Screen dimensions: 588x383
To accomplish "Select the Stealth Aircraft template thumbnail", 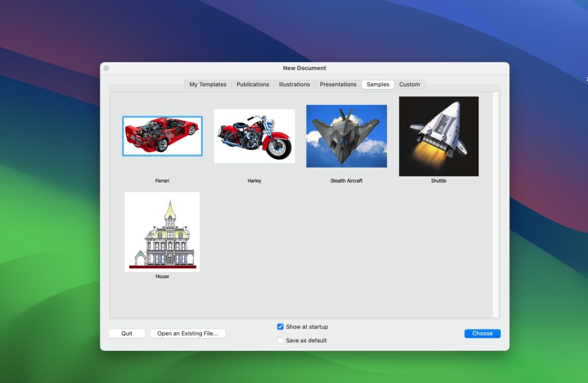I will point(346,136).
